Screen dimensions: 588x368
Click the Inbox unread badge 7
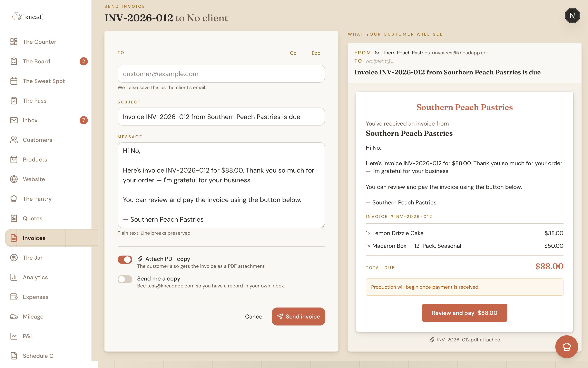(84, 120)
